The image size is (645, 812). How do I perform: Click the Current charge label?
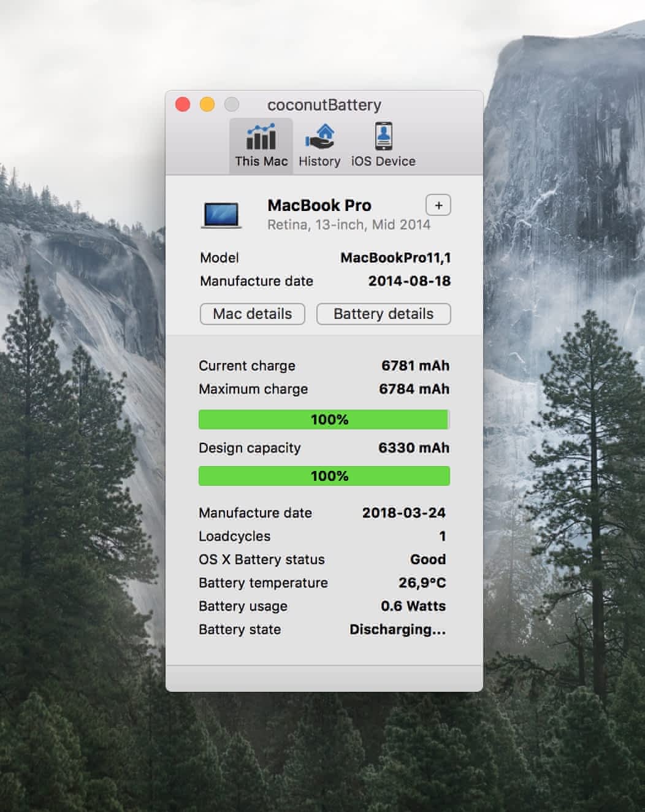coord(247,366)
